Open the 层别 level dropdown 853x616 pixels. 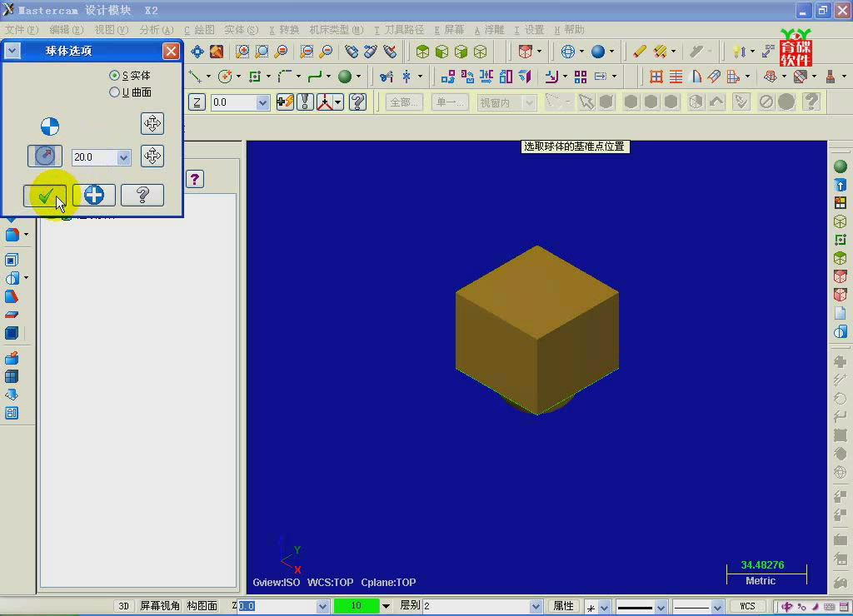[536, 606]
